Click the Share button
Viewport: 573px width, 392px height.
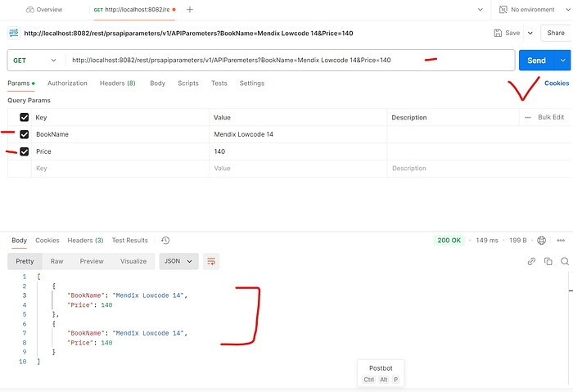tap(556, 33)
